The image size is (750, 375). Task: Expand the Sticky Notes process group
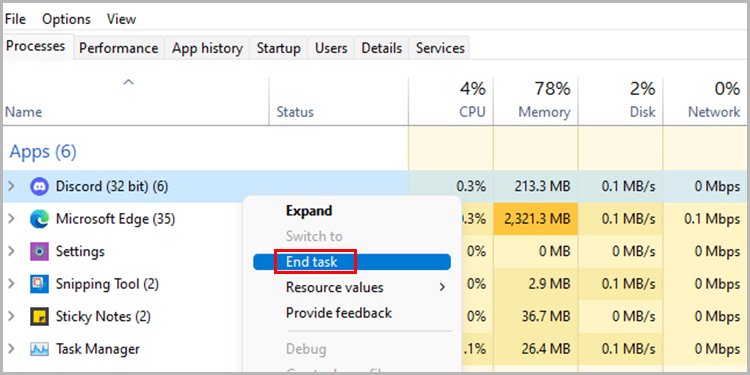click(11, 316)
